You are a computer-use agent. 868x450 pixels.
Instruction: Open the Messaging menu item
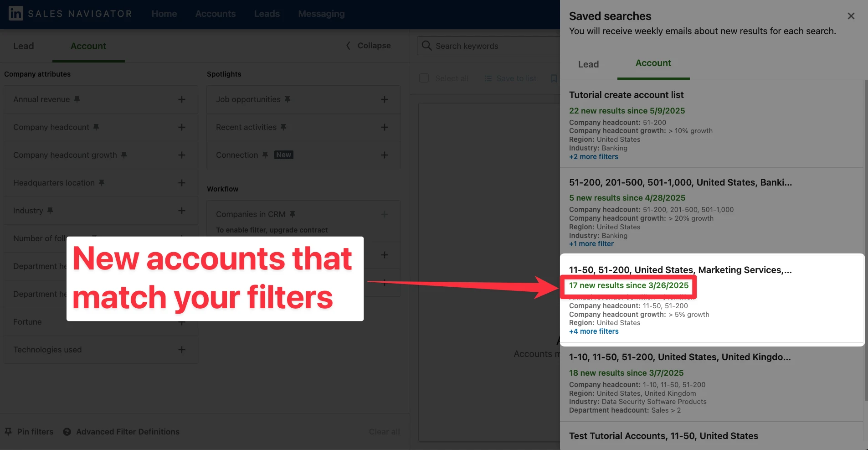[x=321, y=14]
